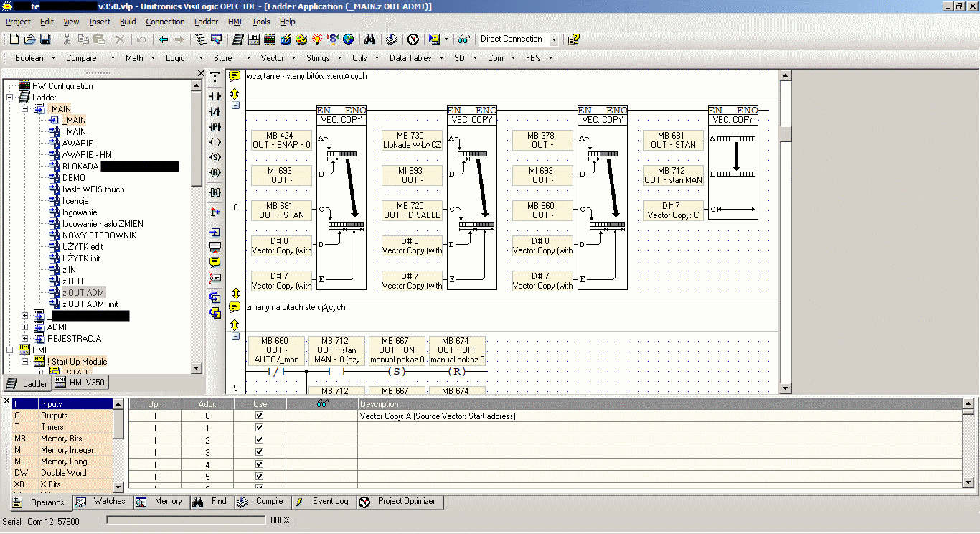
Task: Click the globe icon in toolbar
Action: (348, 39)
